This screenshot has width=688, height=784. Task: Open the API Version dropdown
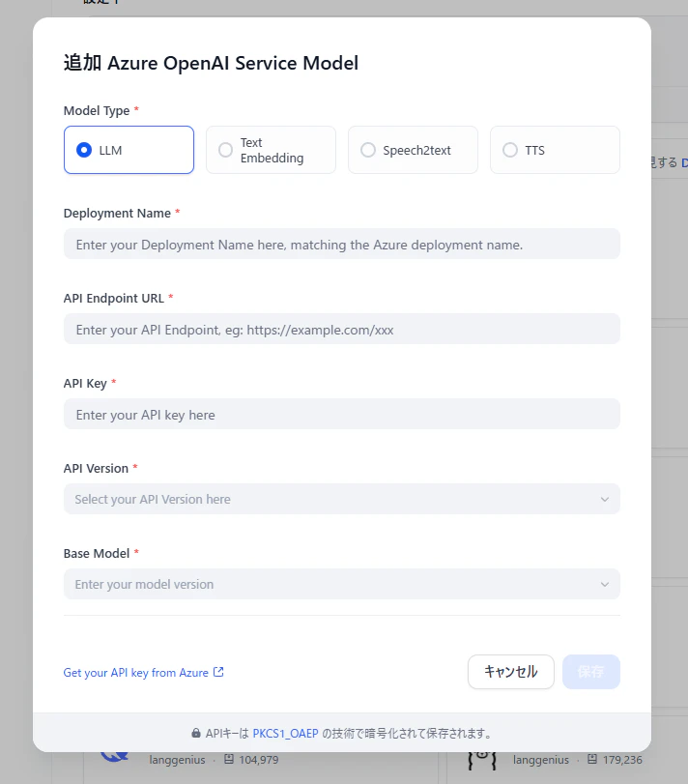click(329, 500)
